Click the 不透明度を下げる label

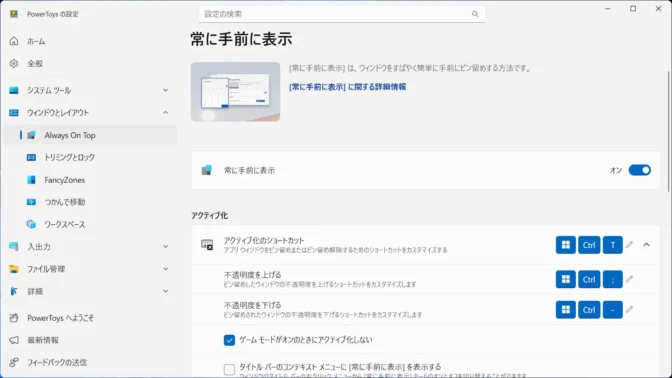pyautogui.click(x=252, y=305)
